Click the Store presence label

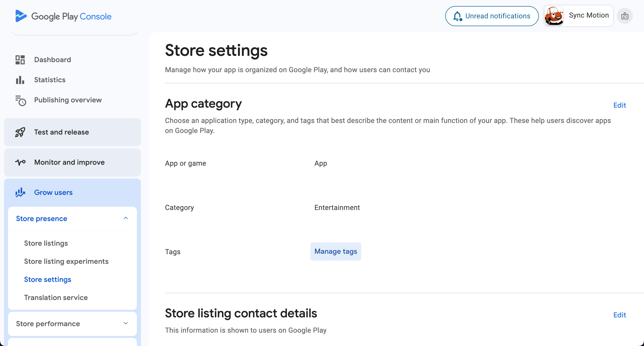(x=42, y=219)
